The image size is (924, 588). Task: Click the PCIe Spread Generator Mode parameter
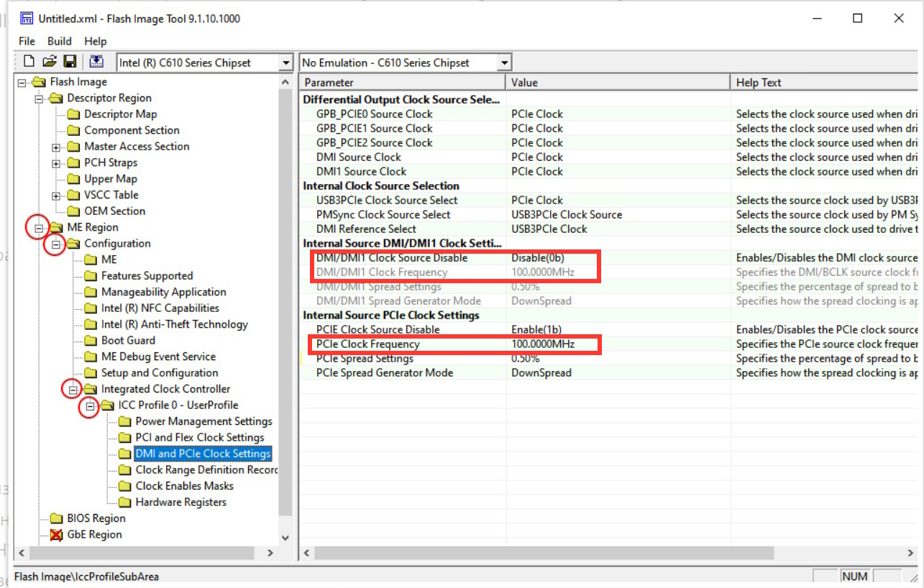pyautogui.click(x=385, y=372)
